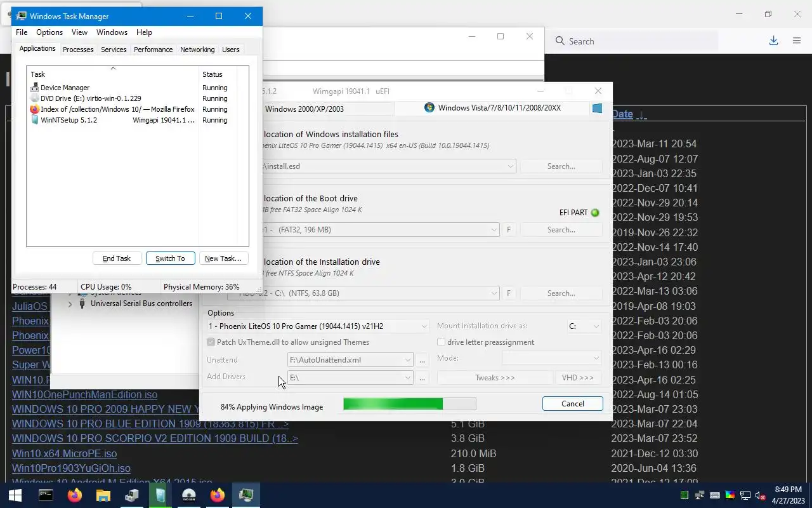Image resolution: width=812 pixels, height=508 pixels.
Task: Open Mount Installation drive letter dropdown
Action: tap(596, 326)
